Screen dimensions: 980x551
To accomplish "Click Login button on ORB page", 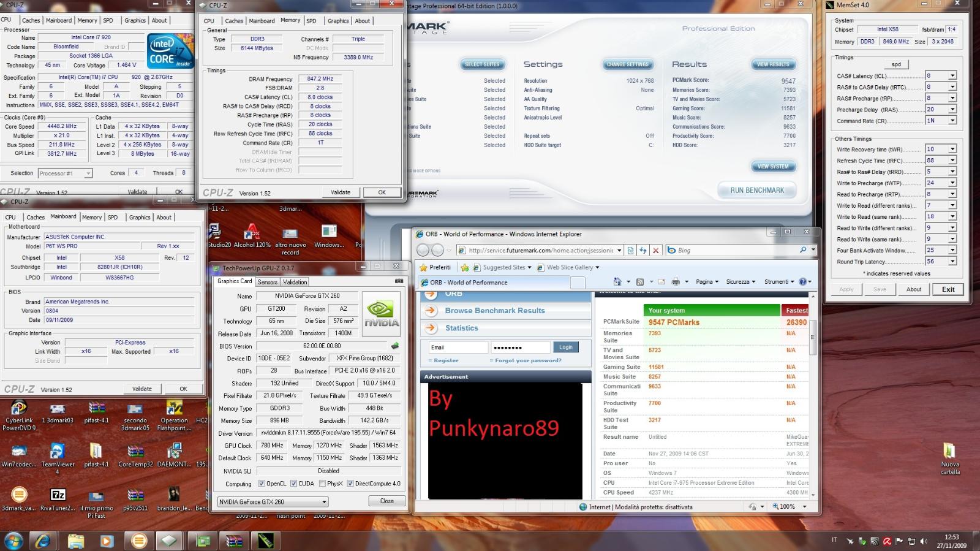I will tap(566, 347).
